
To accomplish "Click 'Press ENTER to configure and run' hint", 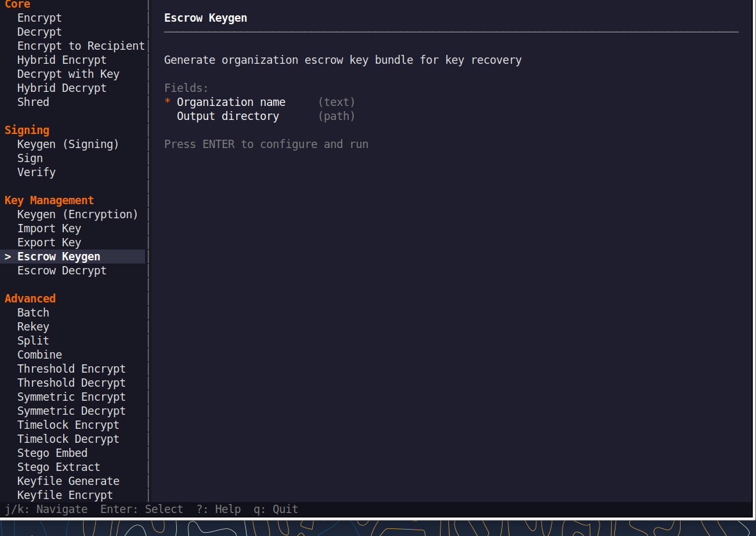I will coord(266,144).
